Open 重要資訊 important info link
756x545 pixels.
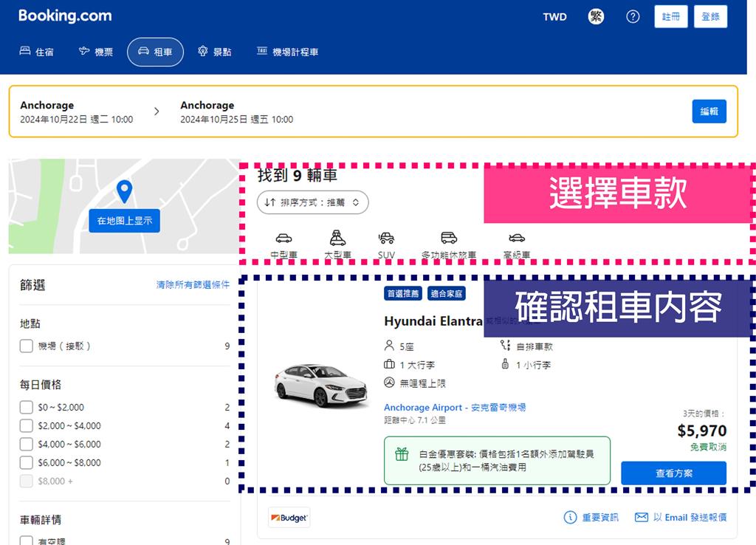599,518
